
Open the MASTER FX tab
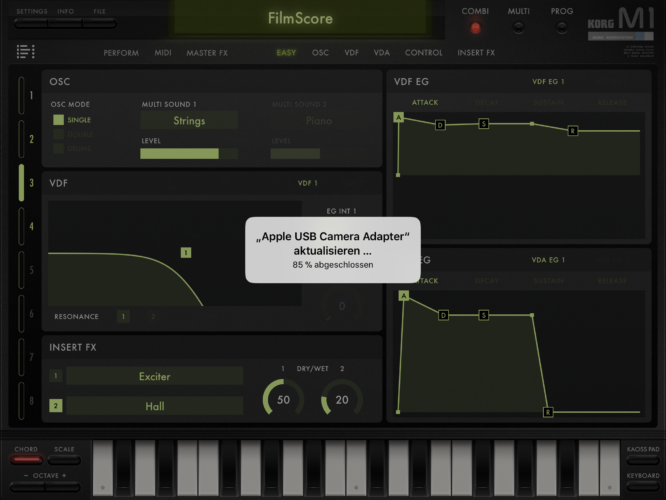click(207, 53)
